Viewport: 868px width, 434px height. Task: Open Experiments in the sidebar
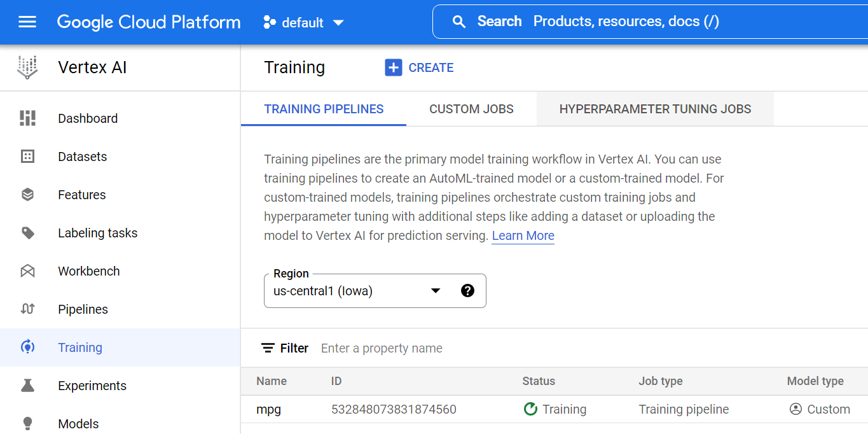(x=120, y=386)
